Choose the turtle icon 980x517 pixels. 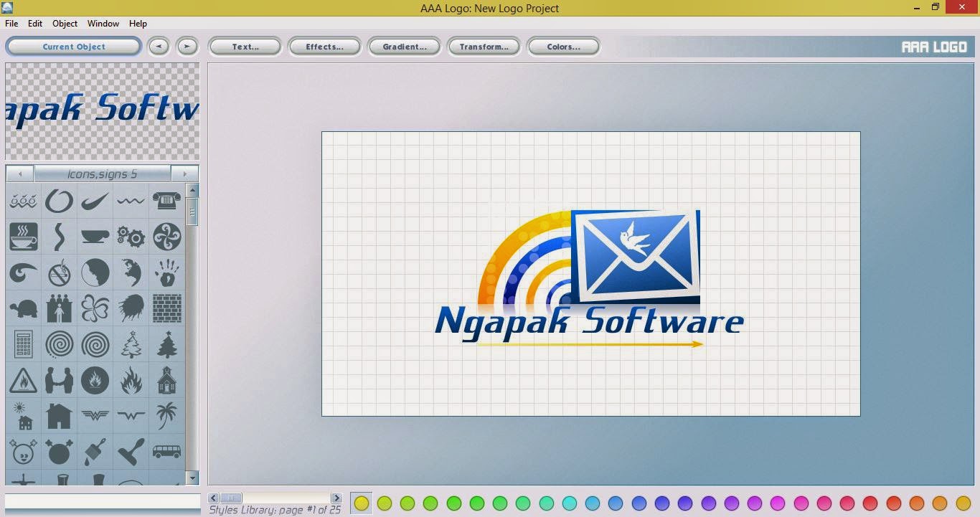tap(24, 308)
